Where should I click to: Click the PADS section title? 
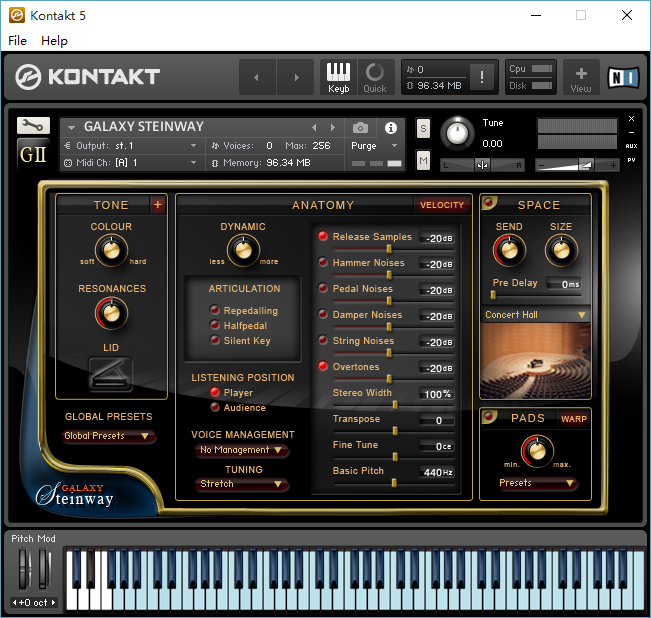tap(527, 418)
